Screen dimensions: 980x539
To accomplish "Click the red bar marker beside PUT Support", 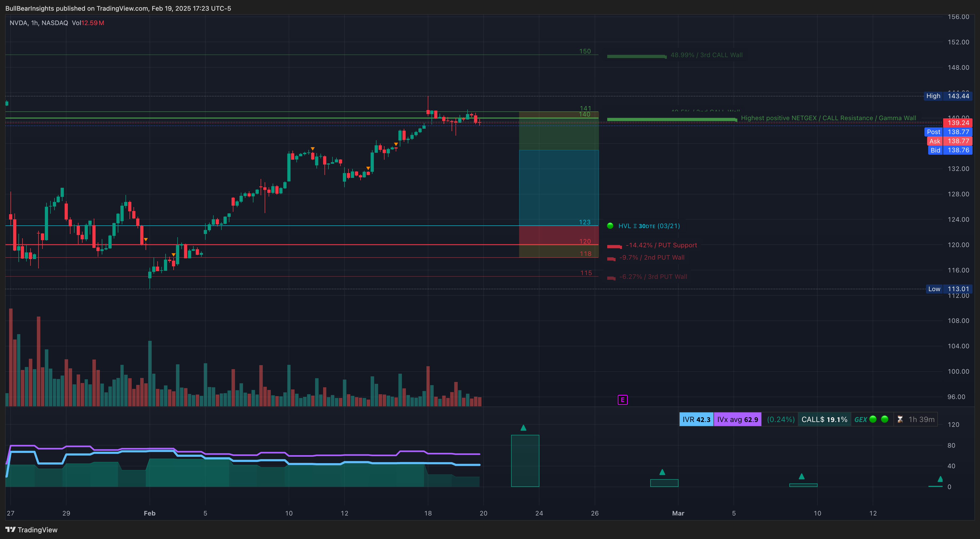I will tap(614, 247).
